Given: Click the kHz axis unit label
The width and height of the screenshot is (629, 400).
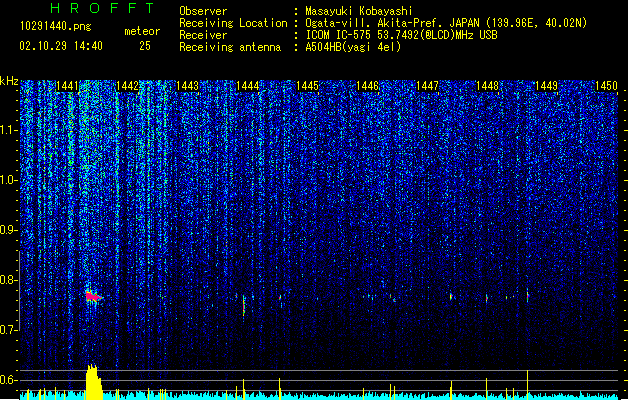Looking at the screenshot, I should point(9,81).
